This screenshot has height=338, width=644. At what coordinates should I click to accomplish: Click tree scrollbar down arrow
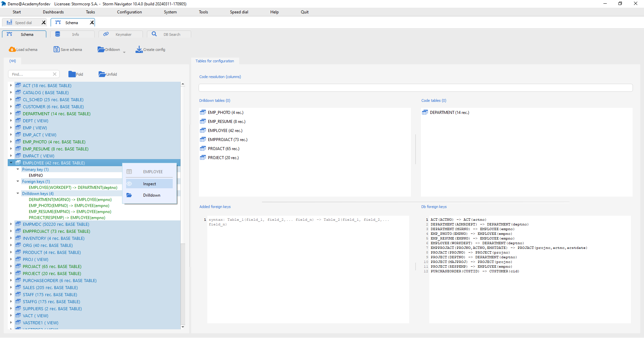pyautogui.click(x=183, y=327)
